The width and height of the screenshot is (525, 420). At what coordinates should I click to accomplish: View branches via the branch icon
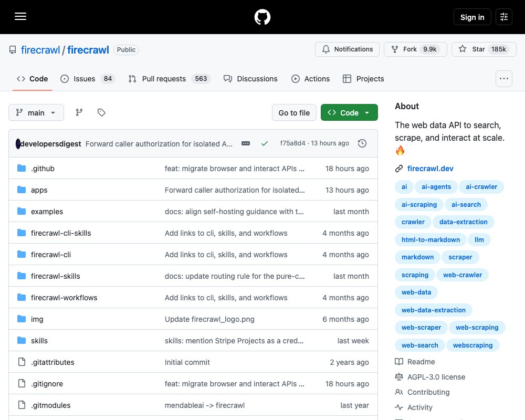click(79, 112)
